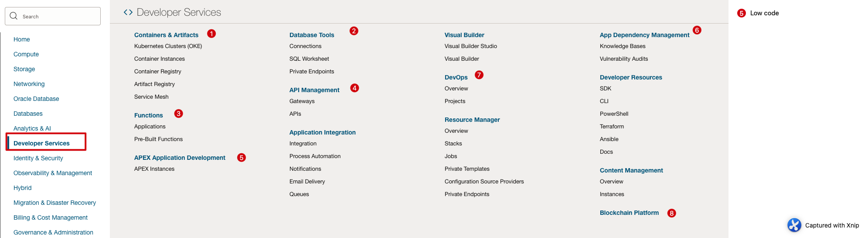Click red badge 7 next to DevOps
The width and height of the screenshot is (868, 238).
479,75
